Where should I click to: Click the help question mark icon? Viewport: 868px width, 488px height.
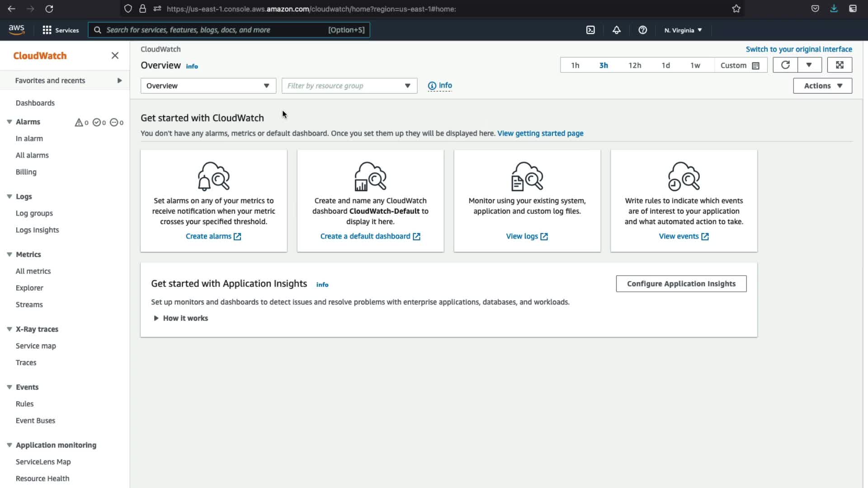[x=642, y=30]
